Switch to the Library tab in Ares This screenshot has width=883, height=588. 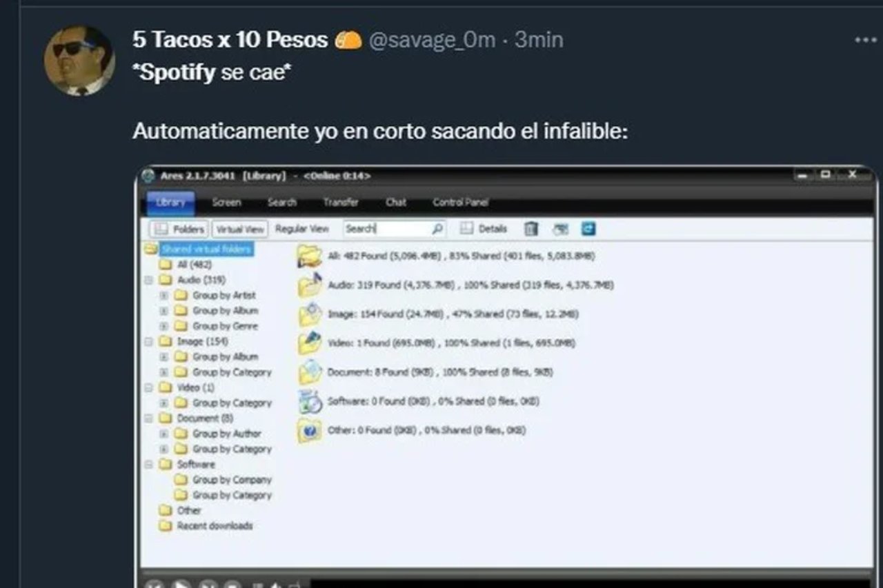tap(170, 203)
